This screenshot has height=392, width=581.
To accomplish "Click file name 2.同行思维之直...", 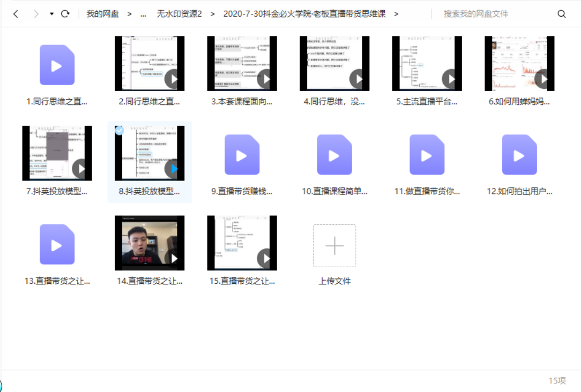I will pyautogui.click(x=150, y=101).
